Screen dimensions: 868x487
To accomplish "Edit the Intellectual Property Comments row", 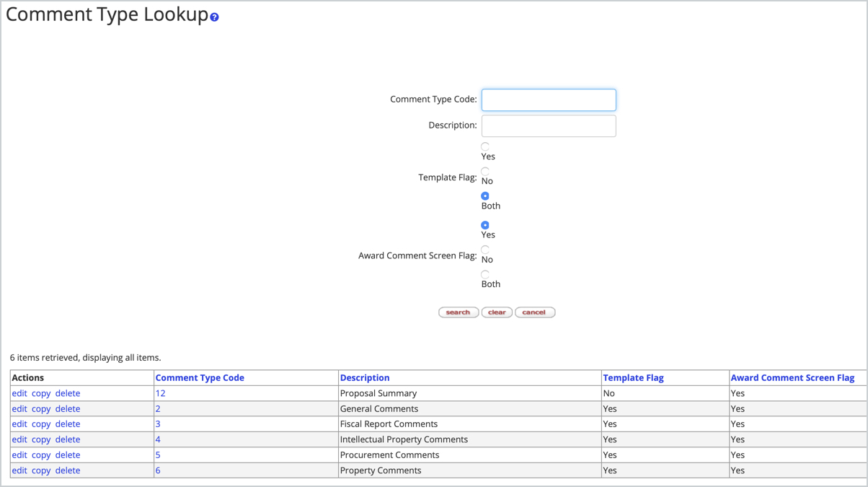I will (19, 439).
